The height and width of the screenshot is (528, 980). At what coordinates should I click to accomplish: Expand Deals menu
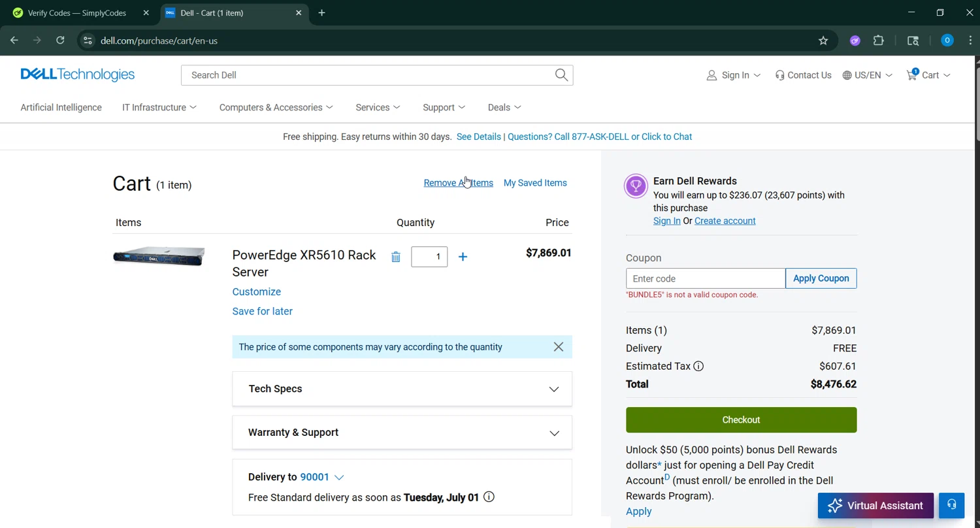tap(504, 108)
